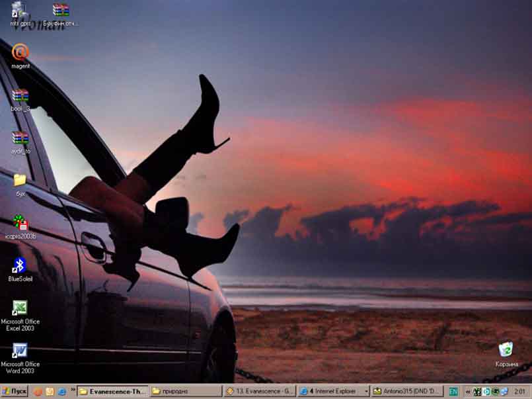The width and height of the screenshot is (532, 399).
Task: Launch Microsoft Office Excel 2003 shortcut
Action: click(x=20, y=308)
